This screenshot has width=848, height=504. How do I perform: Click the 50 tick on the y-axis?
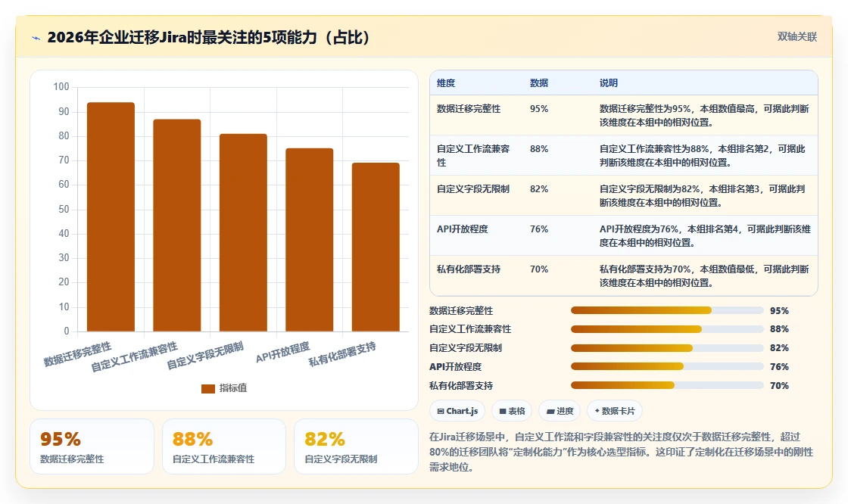click(x=64, y=209)
